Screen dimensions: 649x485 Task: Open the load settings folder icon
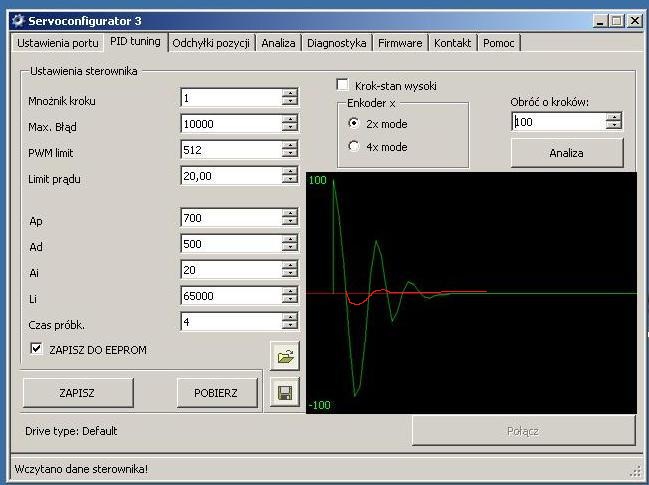click(285, 356)
